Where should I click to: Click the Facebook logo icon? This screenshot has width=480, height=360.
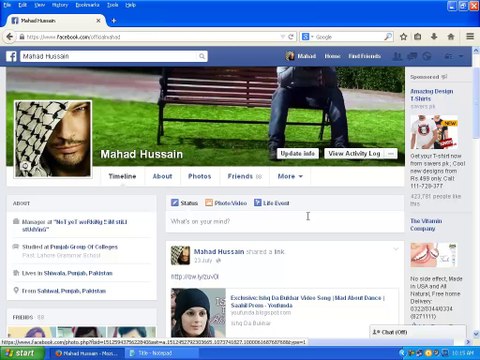(11, 56)
